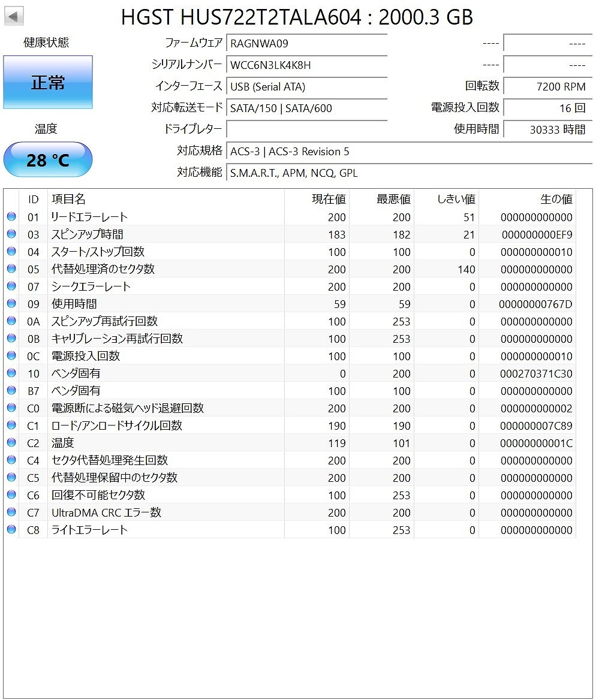Click the ファームウェア value RAGNWA09 field

(307, 43)
